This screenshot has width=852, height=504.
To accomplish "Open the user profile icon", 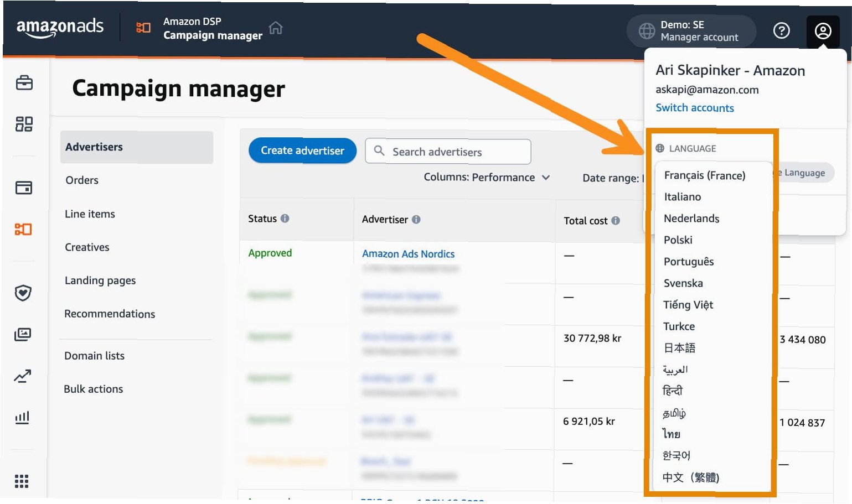I will coord(823,31).
